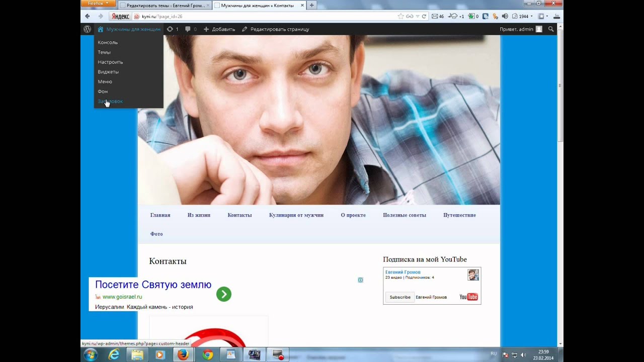This screenshot has width=644, height=362.
Task: Open the Firefox application menu
Action: [x=98, y=3]
